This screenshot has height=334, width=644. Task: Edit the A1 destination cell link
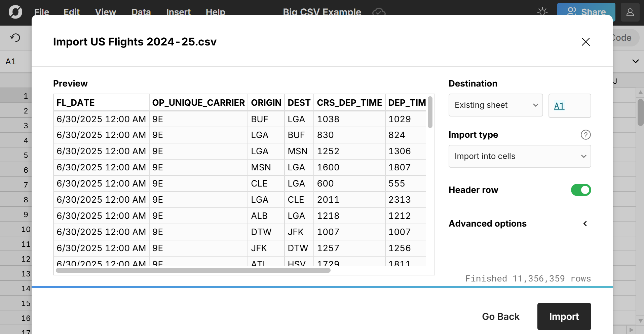559,106
